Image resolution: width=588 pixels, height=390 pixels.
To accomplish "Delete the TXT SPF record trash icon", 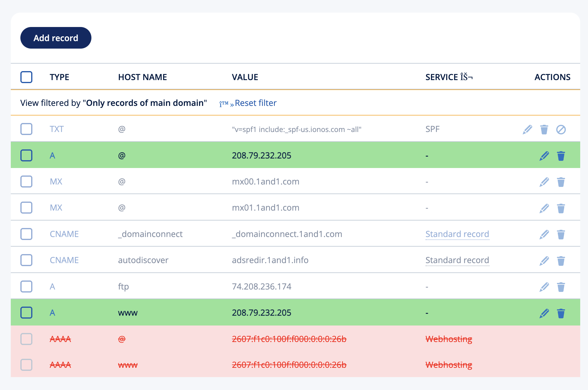I will (544, 130).
